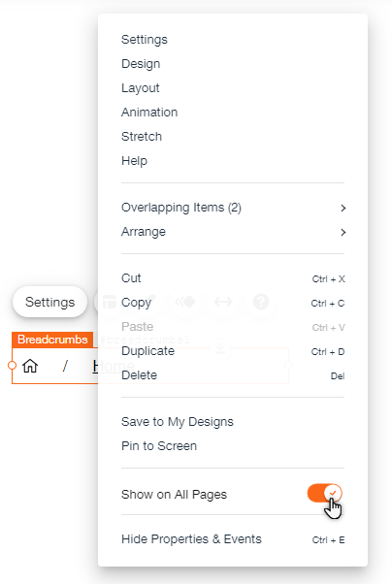Viewport: 392px width, 584px height.
Task: Choose Design in the context menu
Action: 141,64
